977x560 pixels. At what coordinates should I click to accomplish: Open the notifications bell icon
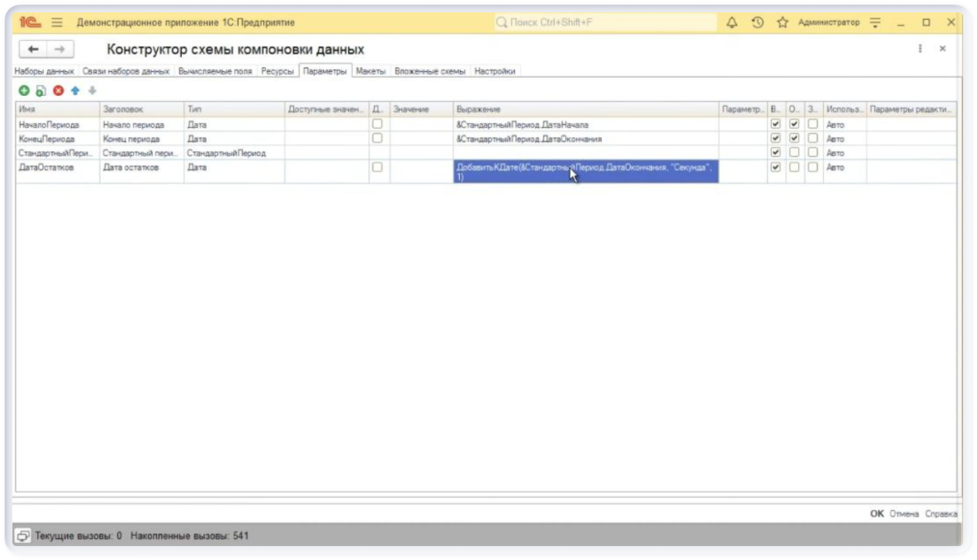pyautogui.click(x=732, y=23)
